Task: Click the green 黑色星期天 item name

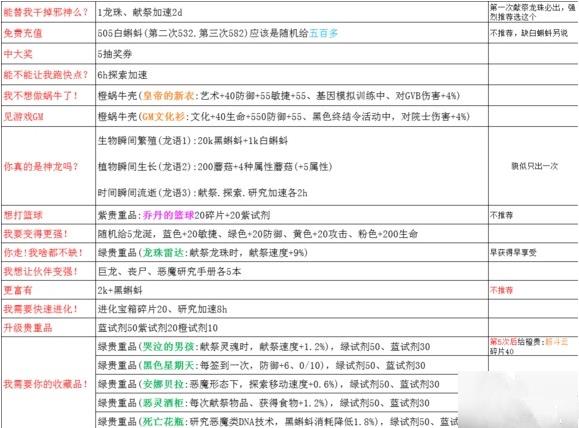Action: click(168, 365)
